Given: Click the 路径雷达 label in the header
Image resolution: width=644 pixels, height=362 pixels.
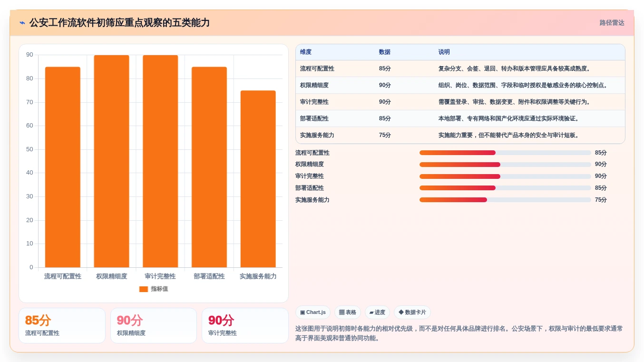Looking at the screenshot, I should tap(612, 23).
